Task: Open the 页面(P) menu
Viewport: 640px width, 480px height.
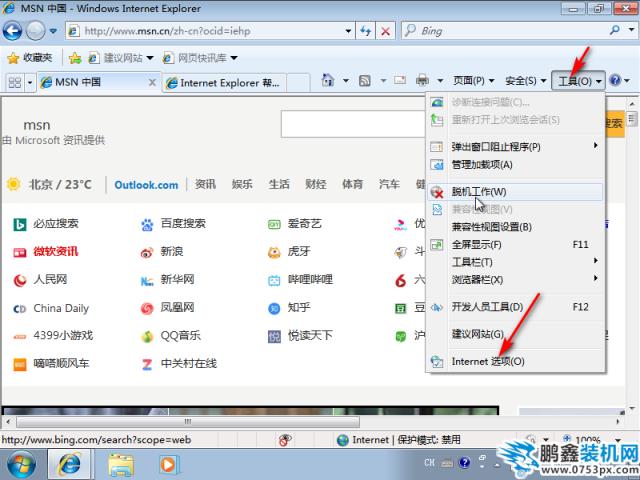Action: [473, 81]
